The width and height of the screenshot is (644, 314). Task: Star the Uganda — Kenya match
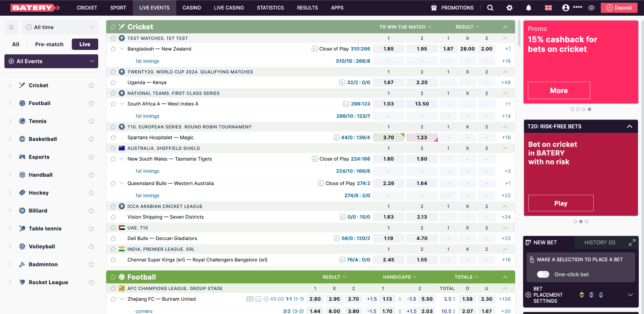click(113, 83)
